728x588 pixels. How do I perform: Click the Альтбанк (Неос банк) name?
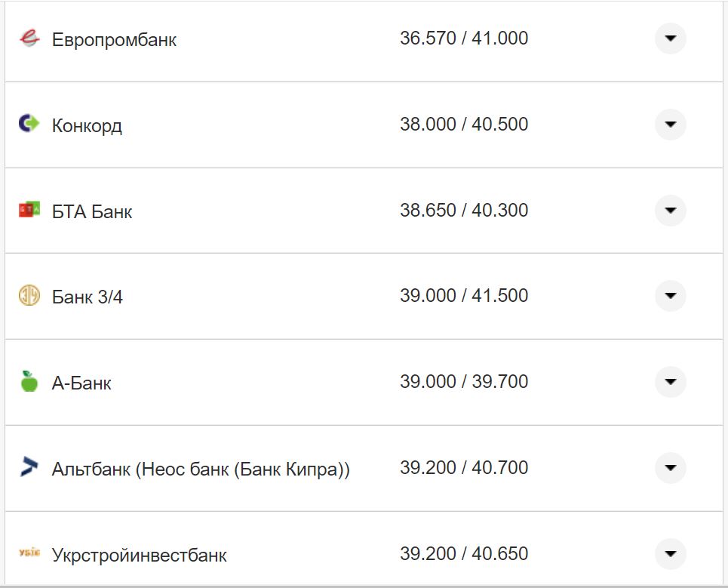(x=201, y=469)
